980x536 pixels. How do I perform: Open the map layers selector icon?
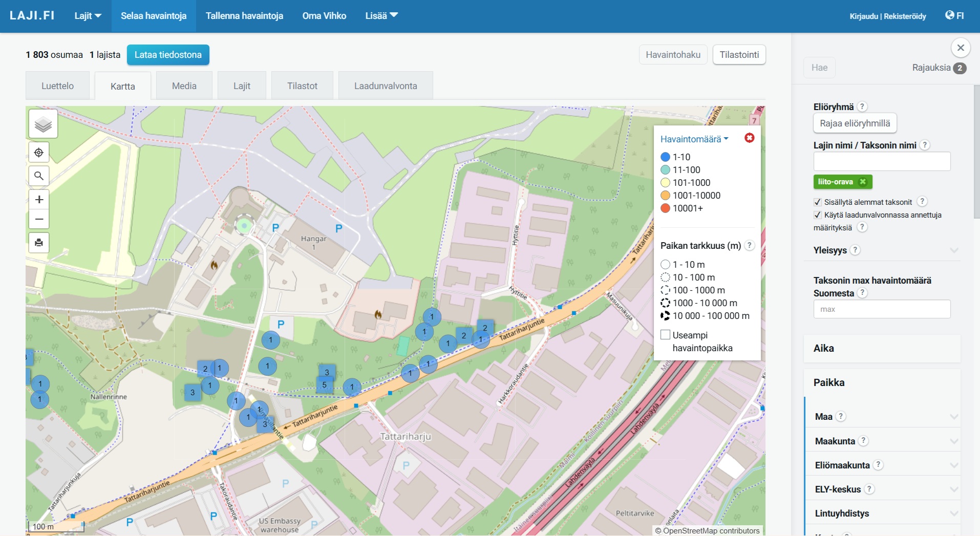(x=43, y=124)
